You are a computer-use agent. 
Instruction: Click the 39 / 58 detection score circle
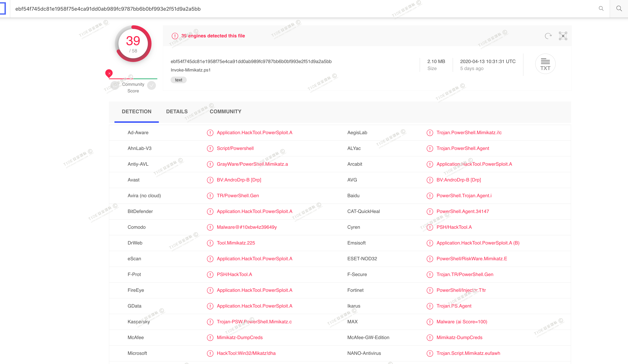(133, 44)
